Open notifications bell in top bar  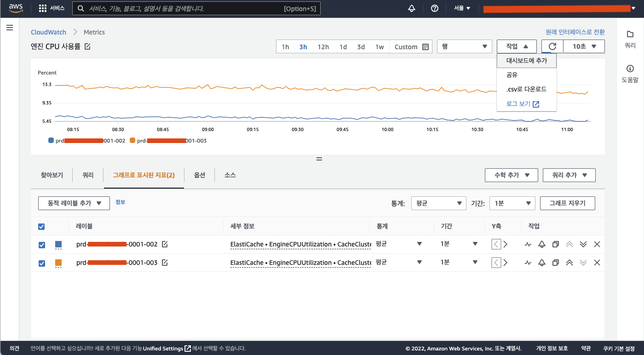point(412,8)
